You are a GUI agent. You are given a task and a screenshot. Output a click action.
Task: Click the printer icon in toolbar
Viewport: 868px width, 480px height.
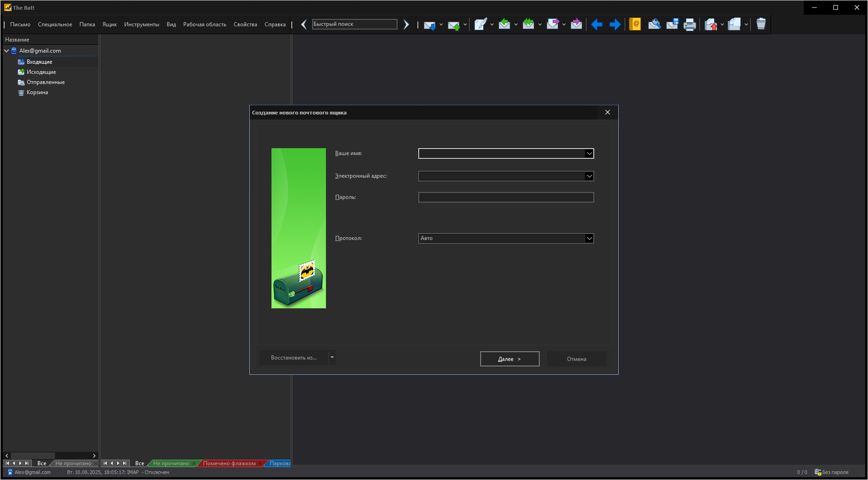tap(690, 24)
